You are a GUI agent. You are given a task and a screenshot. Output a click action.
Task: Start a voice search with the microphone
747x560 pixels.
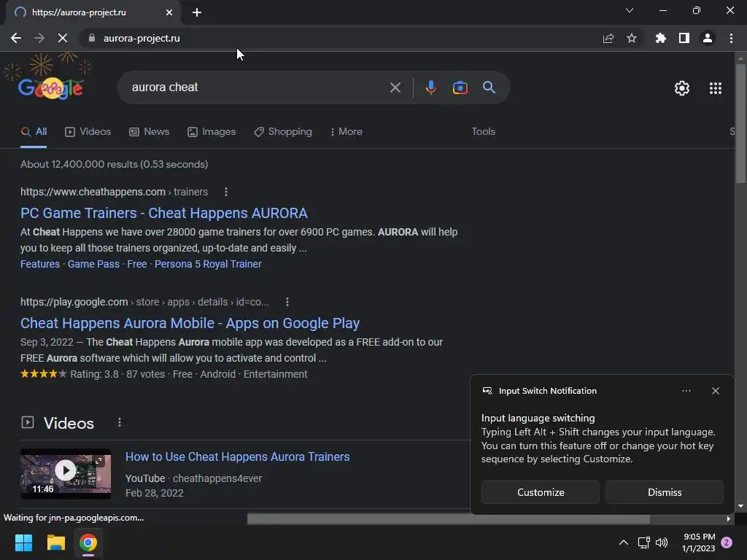pos(430,87)
